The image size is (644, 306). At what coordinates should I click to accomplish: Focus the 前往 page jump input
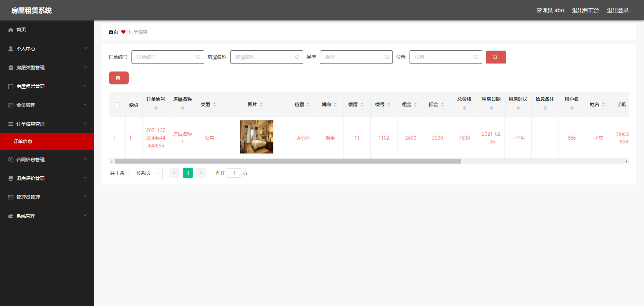[x=234, y=173]
